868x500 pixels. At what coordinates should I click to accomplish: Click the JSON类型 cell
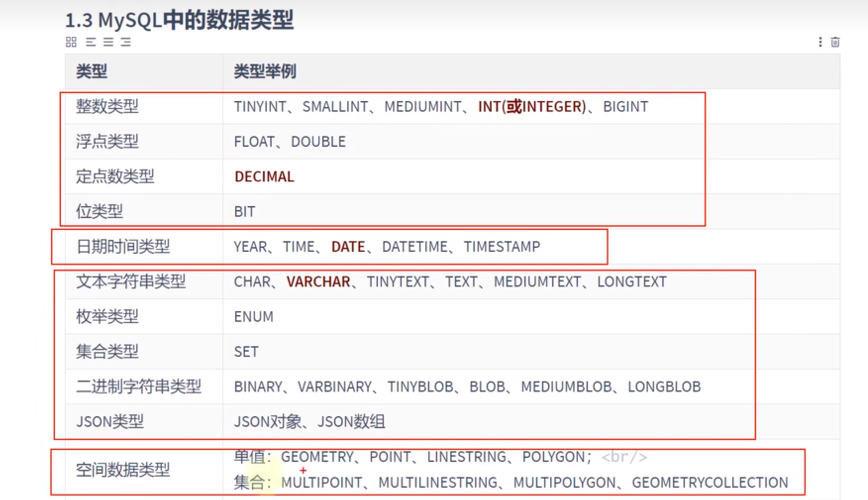pyautogui.click(x=144, y=422)
